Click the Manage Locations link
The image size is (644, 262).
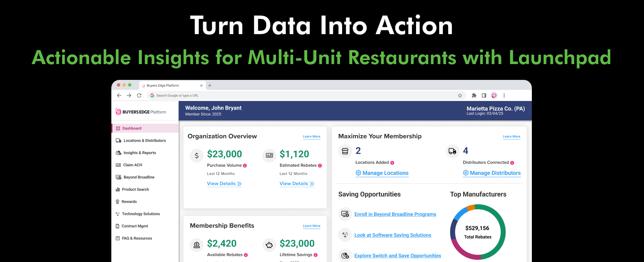click(382, 173)
